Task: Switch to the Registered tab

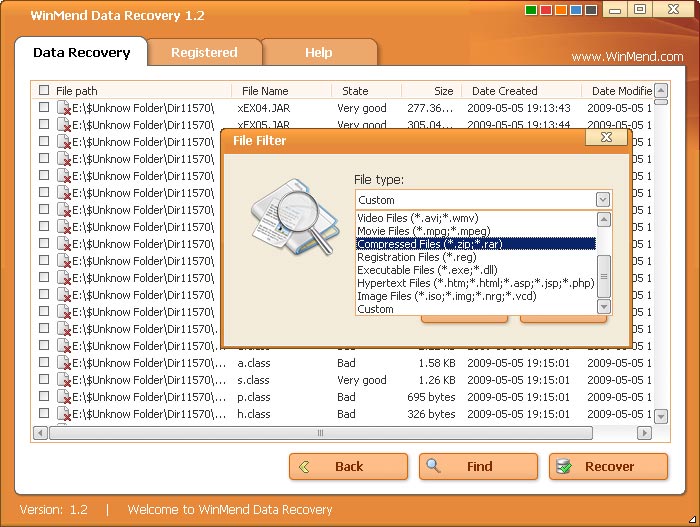Action: tap(204, 53)
